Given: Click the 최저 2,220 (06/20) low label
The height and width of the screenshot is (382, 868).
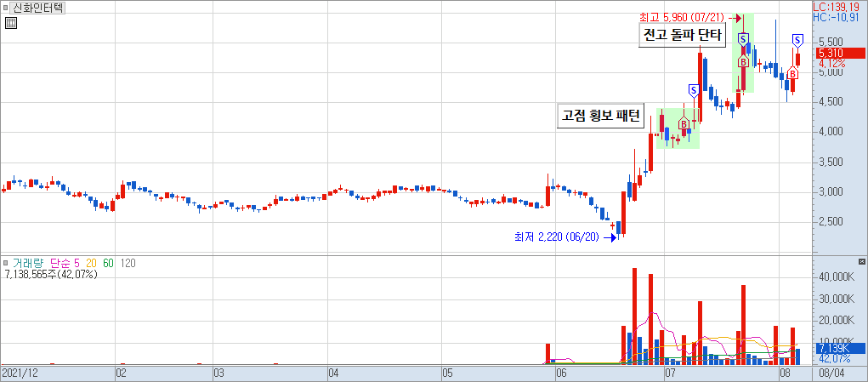Looking at the screenshot, I should click(x=557, y=237).
